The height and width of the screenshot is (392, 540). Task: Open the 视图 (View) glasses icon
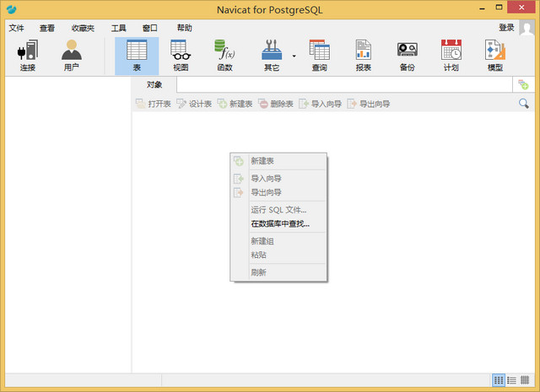point(181,56)
